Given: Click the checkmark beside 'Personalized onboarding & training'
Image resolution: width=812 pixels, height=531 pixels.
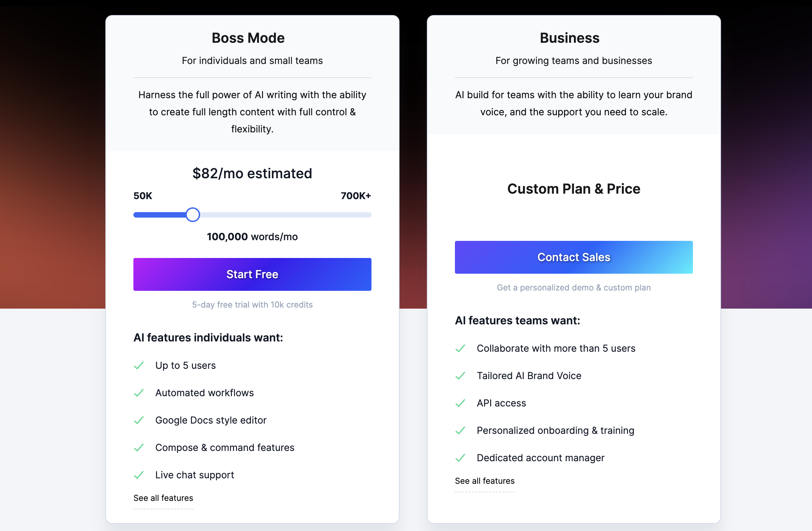Looking at the screenshot, I should point(460,430).
